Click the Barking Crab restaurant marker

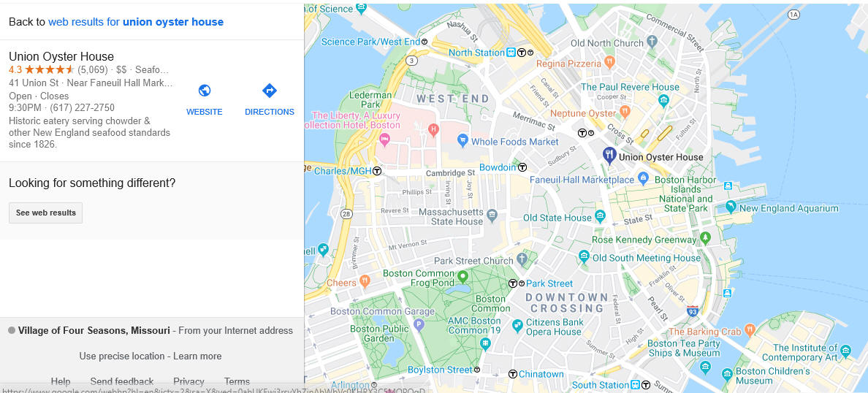click(x=750, y=330)
